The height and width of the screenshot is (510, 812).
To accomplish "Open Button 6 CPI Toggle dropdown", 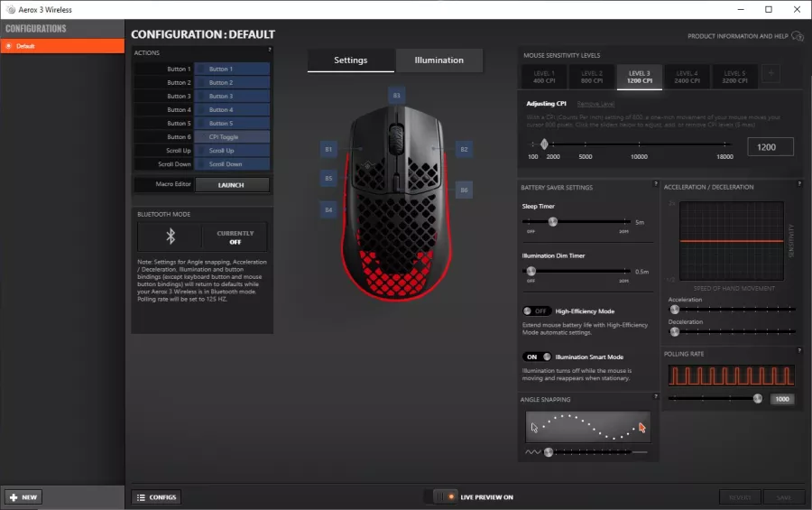I will (232, 137).
